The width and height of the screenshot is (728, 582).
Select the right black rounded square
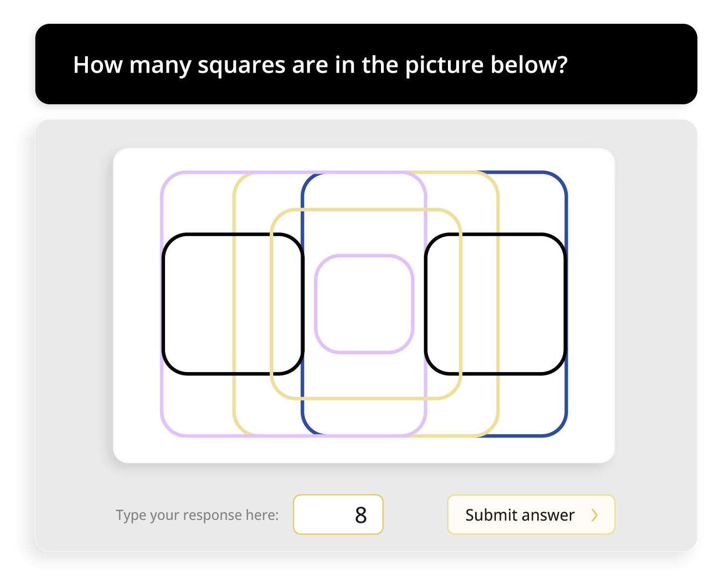tap(496, 304)
